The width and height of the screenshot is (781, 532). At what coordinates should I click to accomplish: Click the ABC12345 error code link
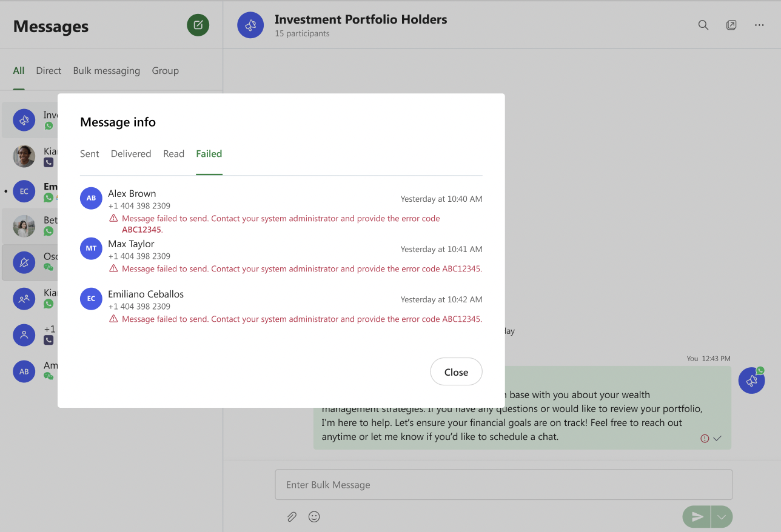pos(141,229)
